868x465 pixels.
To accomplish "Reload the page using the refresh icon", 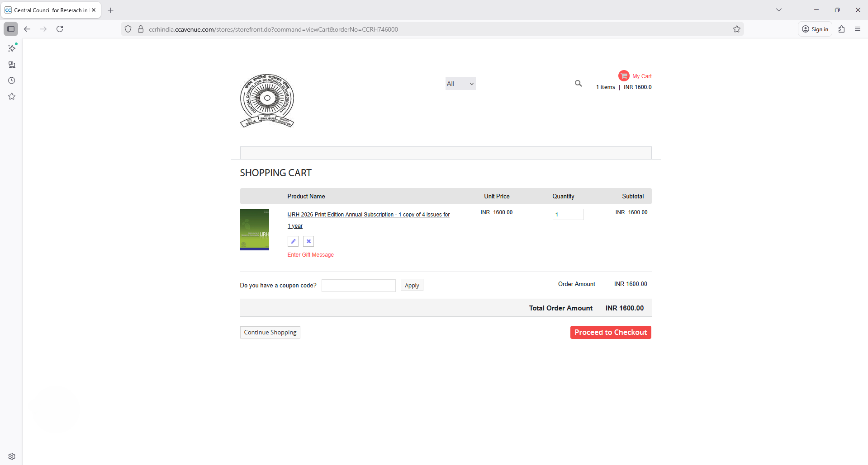I will coord(60,29).
